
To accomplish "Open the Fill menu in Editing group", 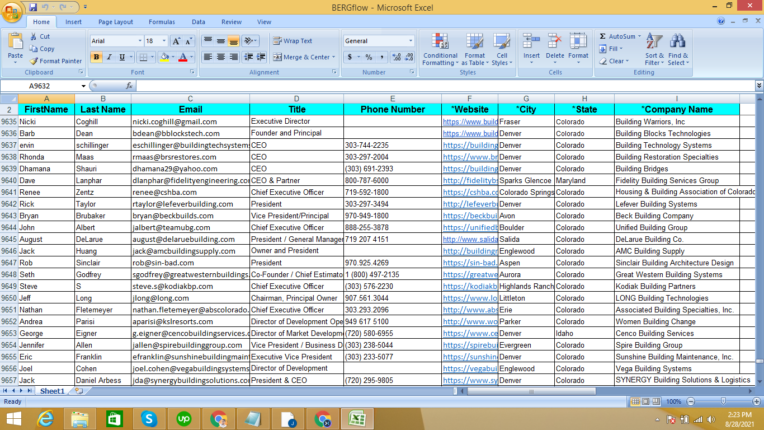I will click(x=611, y=49).
